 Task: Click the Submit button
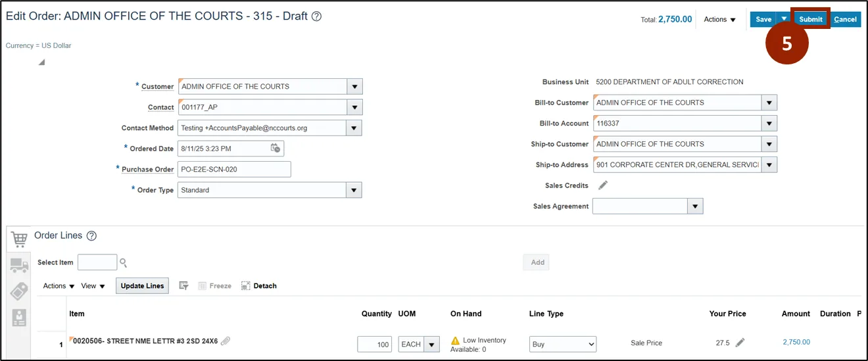[810, 19]
